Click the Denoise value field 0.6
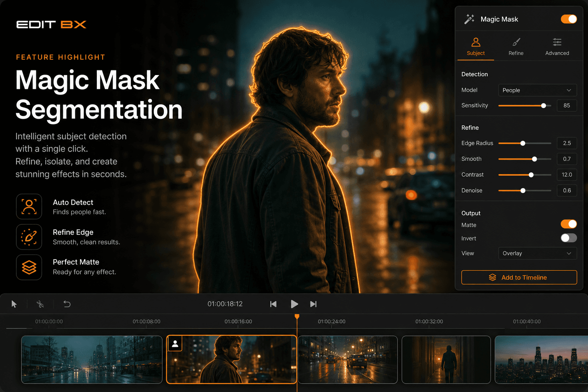Screen dimensions: 588x392 pyautogui.click(x=567, y=191)
